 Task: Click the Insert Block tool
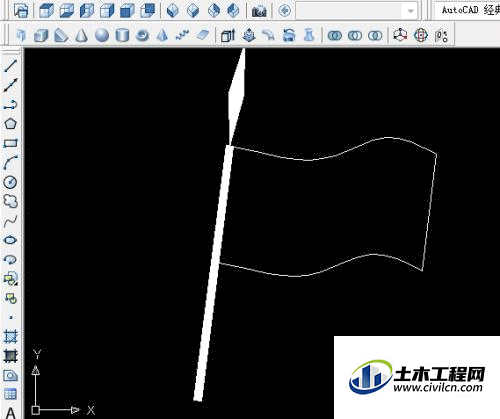point(10,279)
